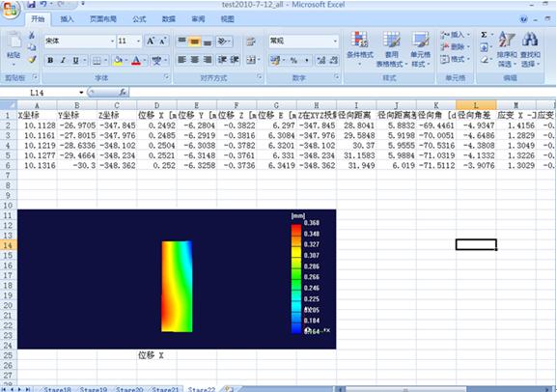557x392 pixels.
Task: Click the Paste button
Action: tap(14, 49)
